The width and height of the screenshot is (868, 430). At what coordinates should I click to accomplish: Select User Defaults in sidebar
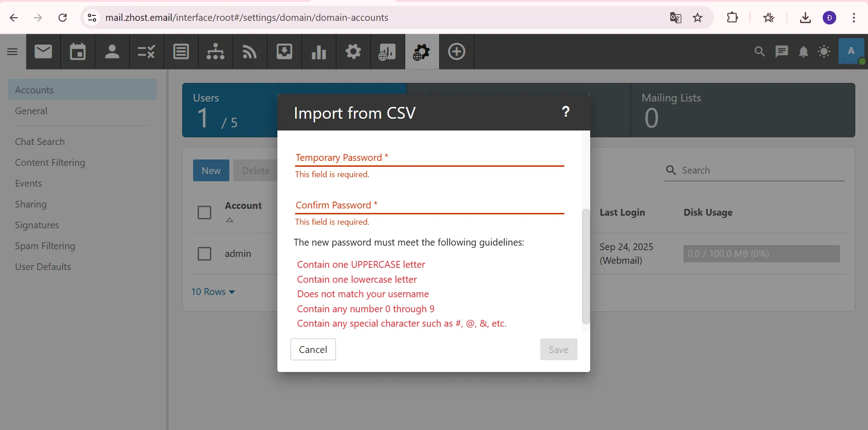click(x=43, y=267)
